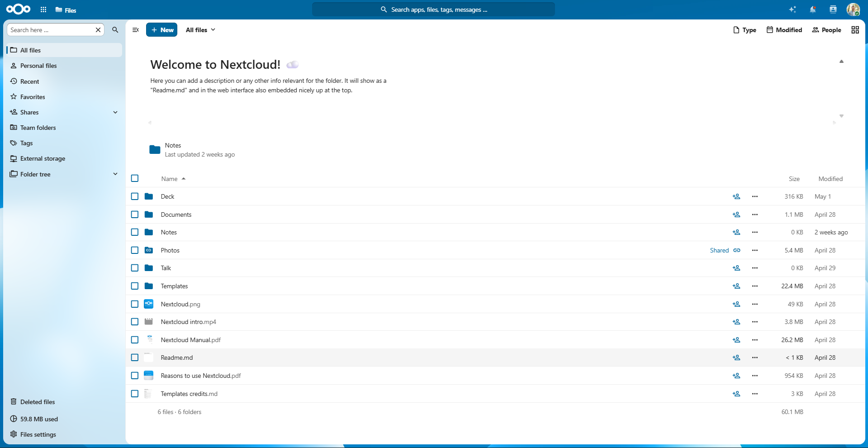This screenshot has width=868, height=448.
Task: Click the Shared label on Photos row
Action: [x=719, y=250]
